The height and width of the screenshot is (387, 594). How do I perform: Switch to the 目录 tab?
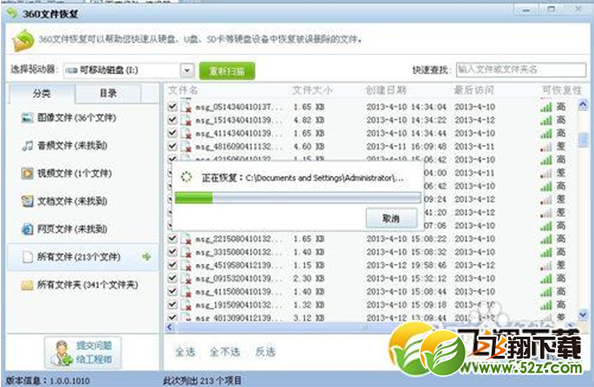tap(108, 93)
